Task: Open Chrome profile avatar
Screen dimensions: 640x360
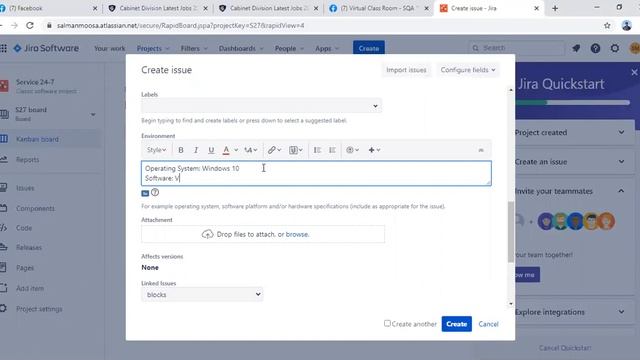Action: [x=626, y=25]
